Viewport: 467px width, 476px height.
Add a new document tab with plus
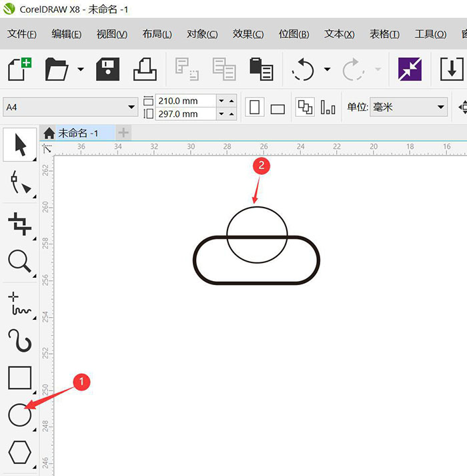coord(123,133)
